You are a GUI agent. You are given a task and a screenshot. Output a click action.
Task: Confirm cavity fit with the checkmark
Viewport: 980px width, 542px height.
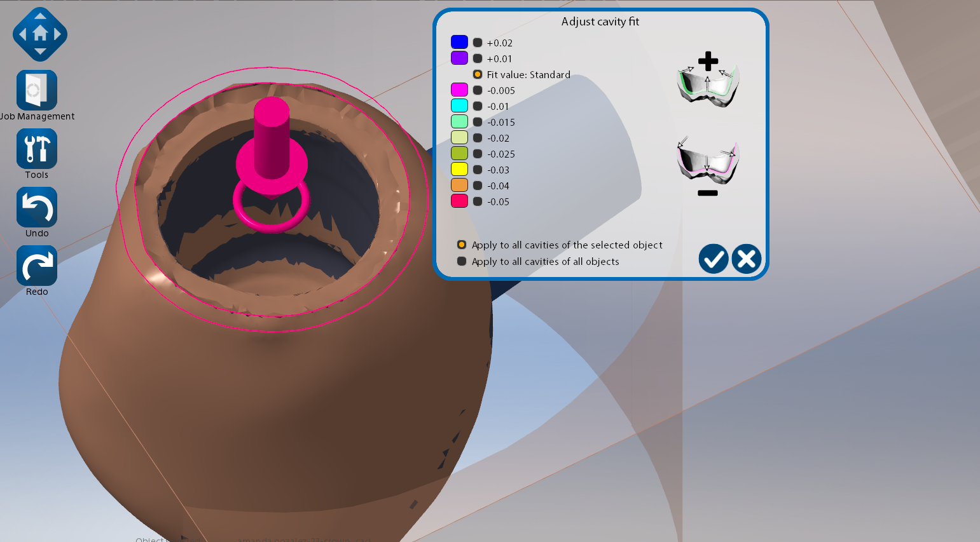click(714, 259)
